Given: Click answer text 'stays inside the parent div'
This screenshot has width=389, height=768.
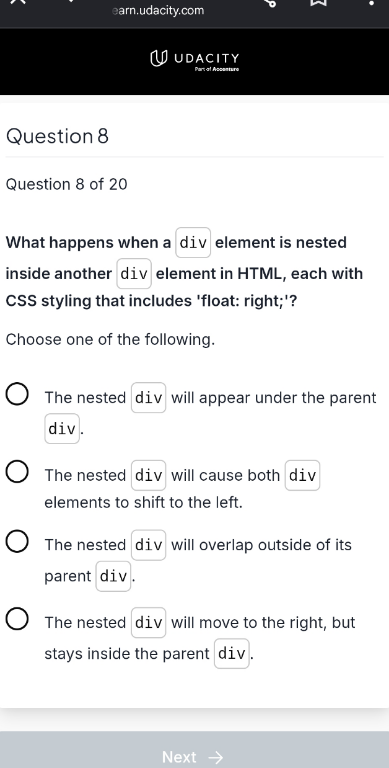Looking at the screenshot, I should point(147,654).
